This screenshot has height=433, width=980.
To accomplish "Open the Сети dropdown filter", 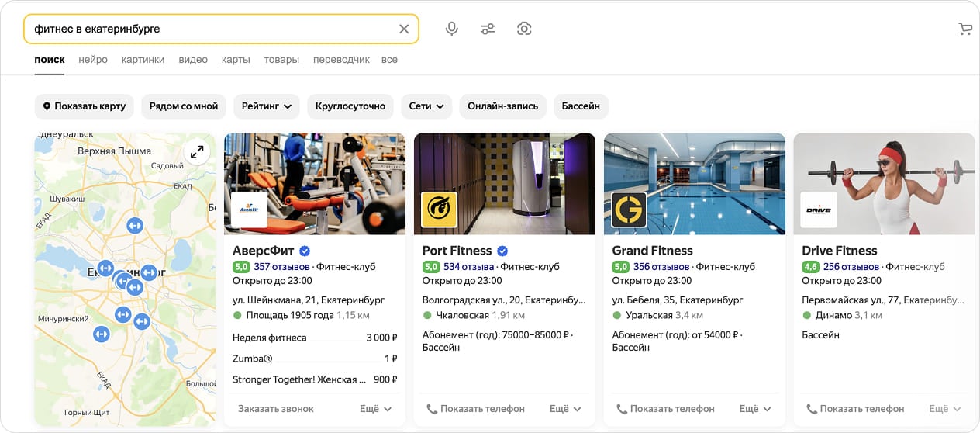I will tap(426, 106).
